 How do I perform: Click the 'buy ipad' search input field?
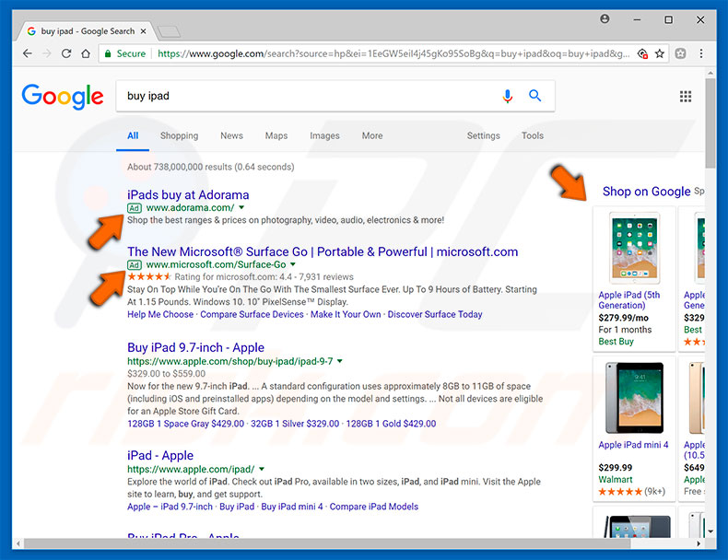pyautogui.click(x=307, y=96)
